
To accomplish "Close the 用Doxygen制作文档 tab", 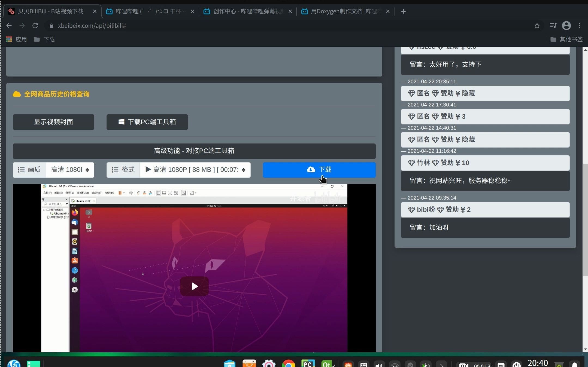I will 388,11.
